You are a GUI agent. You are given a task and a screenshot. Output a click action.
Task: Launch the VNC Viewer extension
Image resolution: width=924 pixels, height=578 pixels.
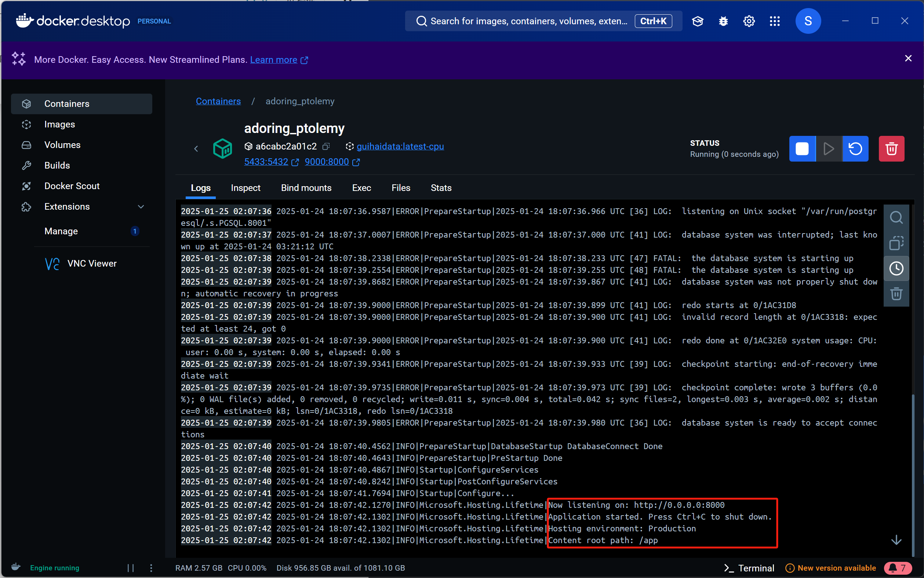coord(81,263)
